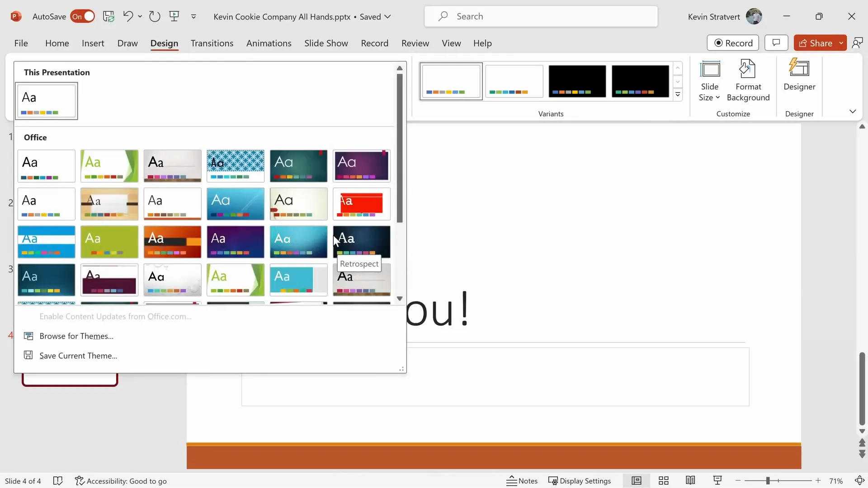
Task: Open Display Settings
Action: pos(580,481)
